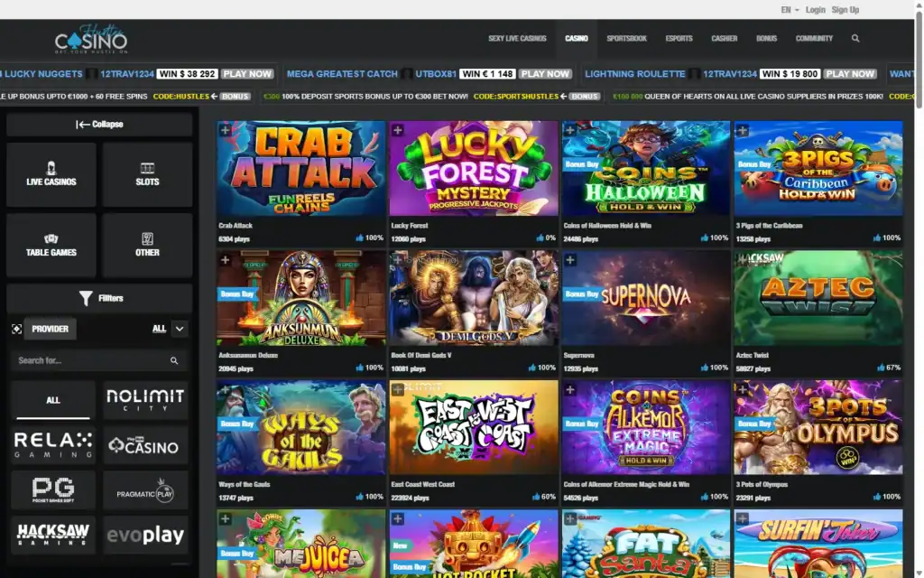Open the Bonus menu item
Screen dimensions: 924x578
click(x=766, y=38)
